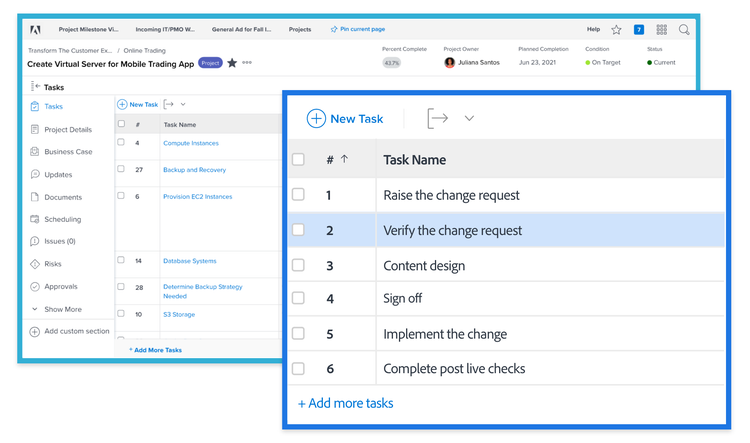Click the plus icon for Add custom section
The image size is (750, 443).
[x=34, y=332]
